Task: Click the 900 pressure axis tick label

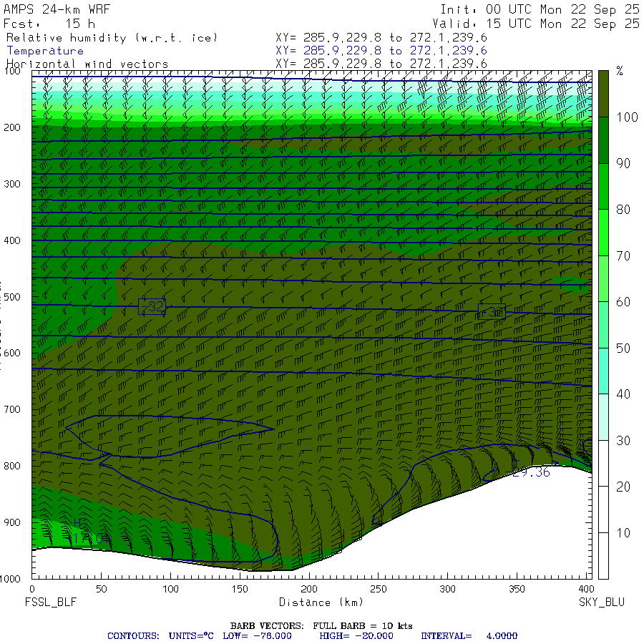Action: (x=12, y=522)
